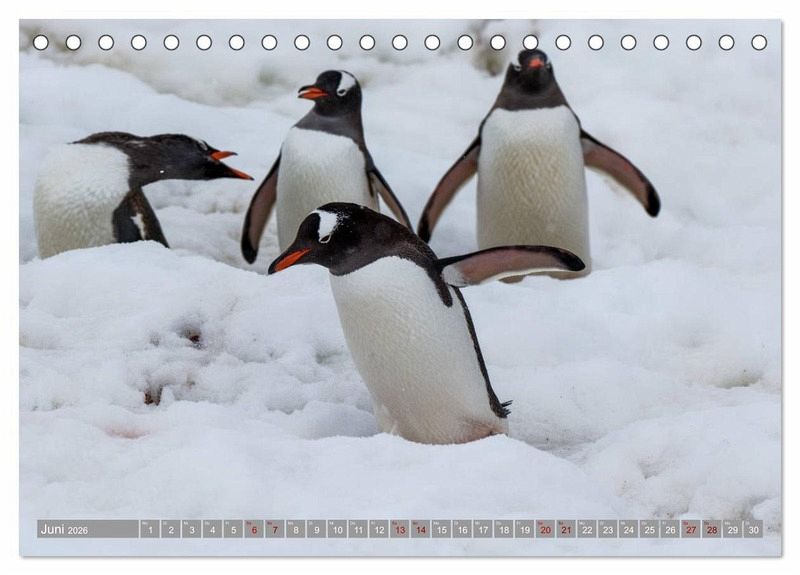Select day 12 in the calendar strip
Screen dimensions: 800x575
point(379,529)
